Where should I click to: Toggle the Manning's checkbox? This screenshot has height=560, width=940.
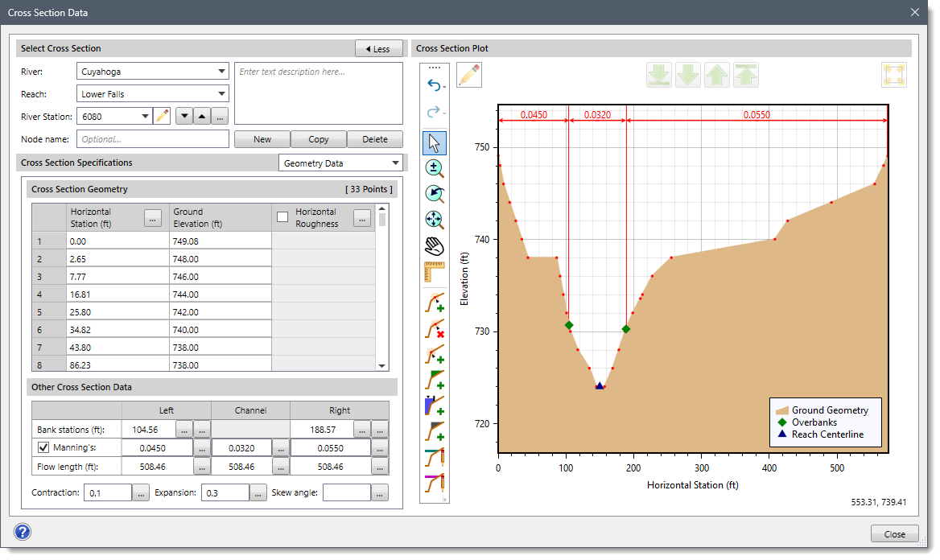pyautogui.click(x=43, y=447)
